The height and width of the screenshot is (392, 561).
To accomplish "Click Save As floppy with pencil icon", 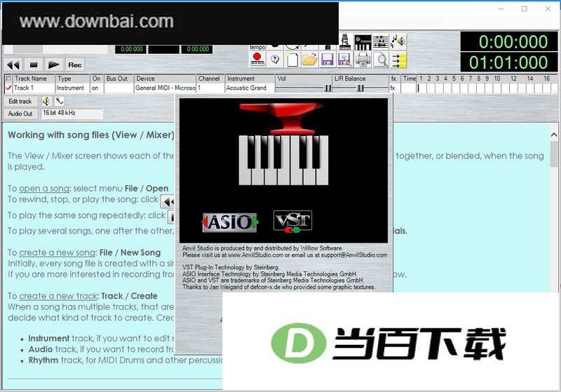I will pyautogui.click(x=345, y=60).
